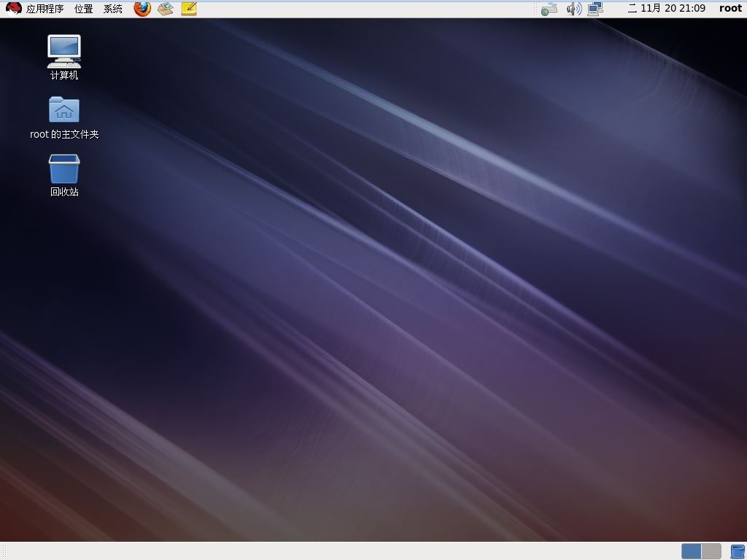Open the 系统 (System) menu

click(113, 9)
